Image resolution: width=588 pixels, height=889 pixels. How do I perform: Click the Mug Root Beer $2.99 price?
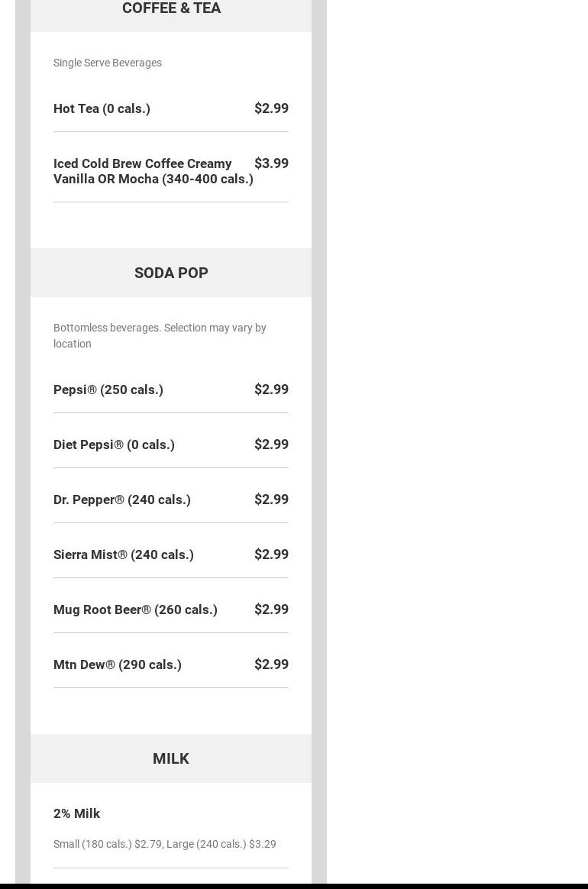click(x=271, y=609)
